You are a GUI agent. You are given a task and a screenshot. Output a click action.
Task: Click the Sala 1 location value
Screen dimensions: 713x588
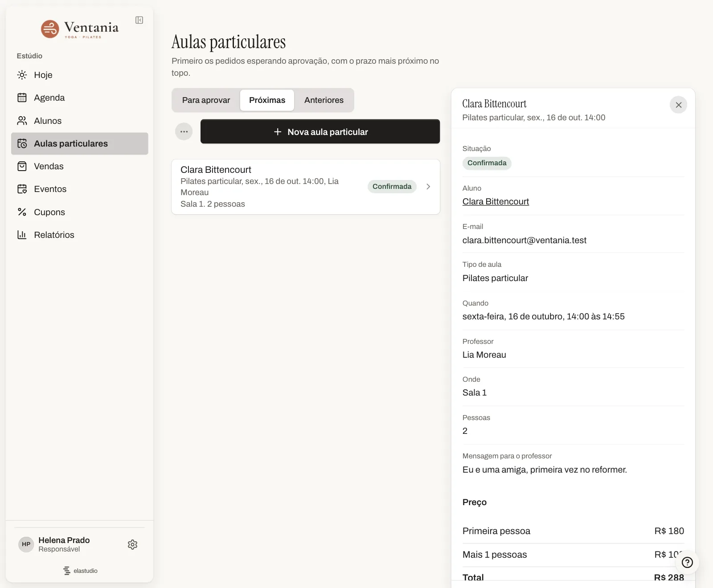(475, 392)
